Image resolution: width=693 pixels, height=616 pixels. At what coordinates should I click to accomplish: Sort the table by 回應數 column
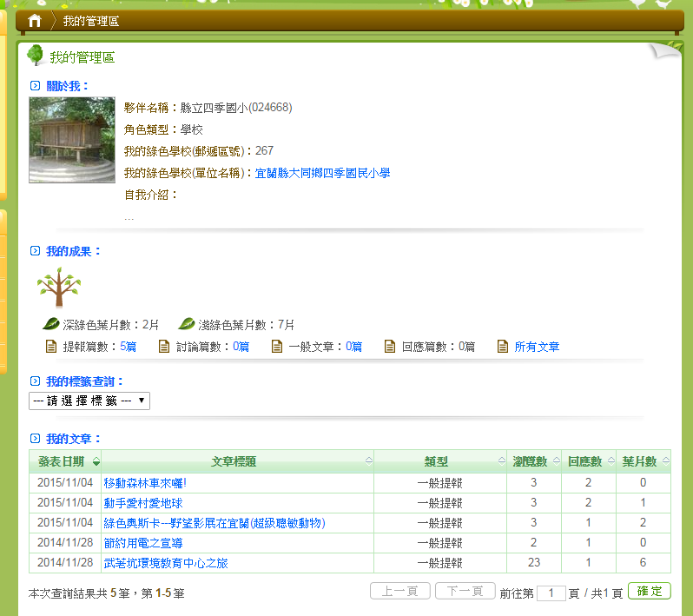[x=589, y=461]
